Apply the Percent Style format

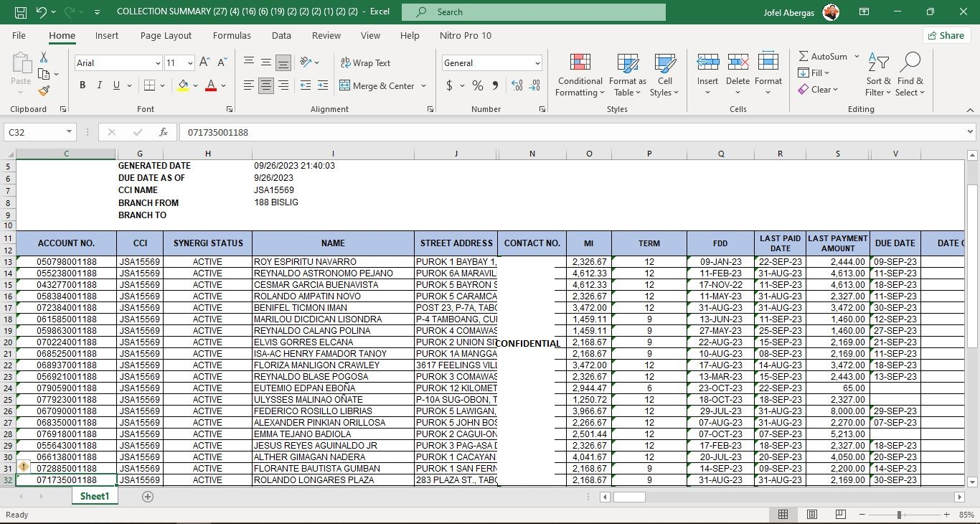tap(477, 86)
